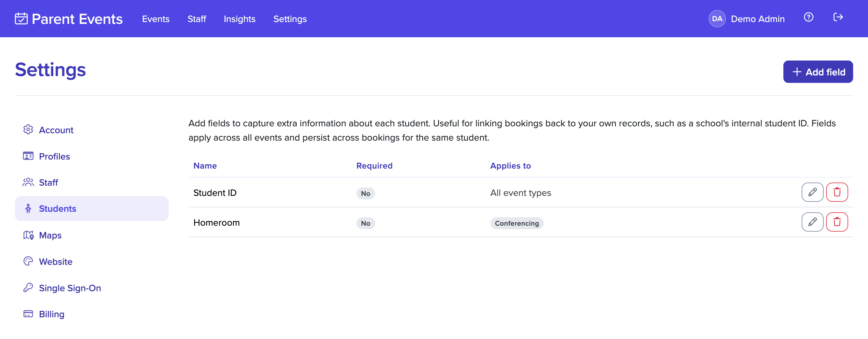The height and width of the screenshot is (339, 868).
Task: Open Events in the top navigation
Action: click(156, 19)
